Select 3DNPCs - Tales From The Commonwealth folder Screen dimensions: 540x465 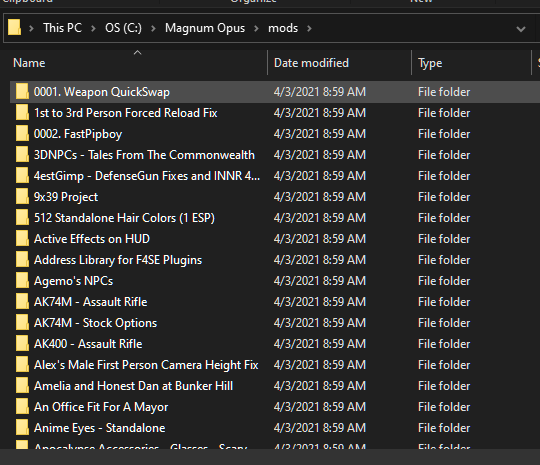click(144, 155)
